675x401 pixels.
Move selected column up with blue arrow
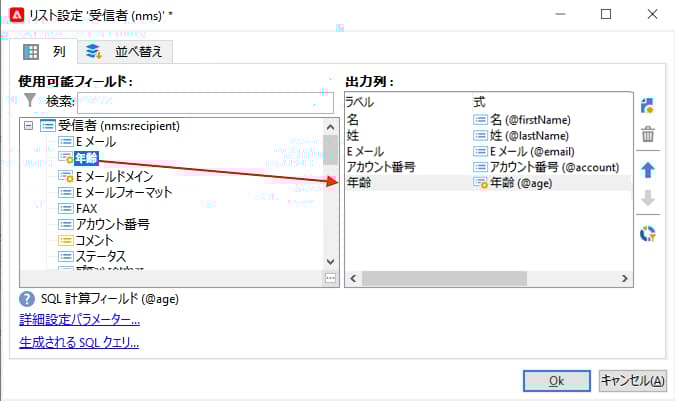(x=648, y=170)
